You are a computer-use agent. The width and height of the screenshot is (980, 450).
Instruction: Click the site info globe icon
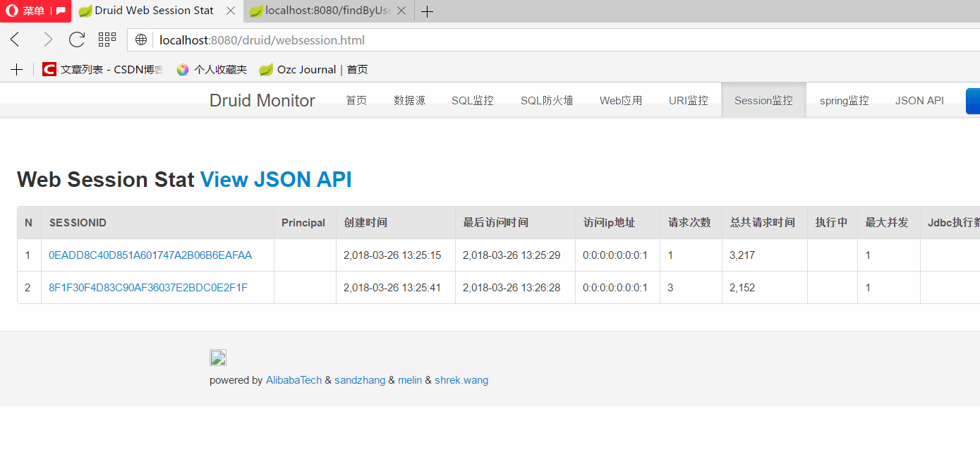[141, 40]
